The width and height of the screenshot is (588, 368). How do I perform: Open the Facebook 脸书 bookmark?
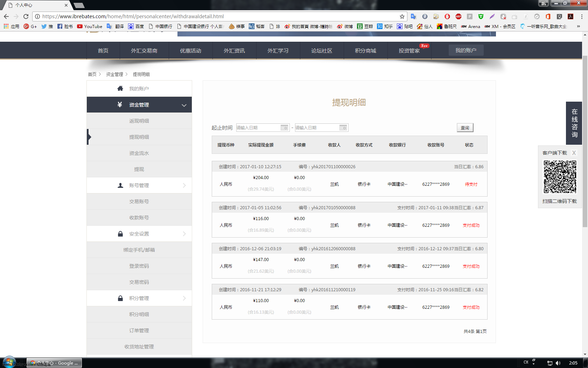tap(65, 26)
